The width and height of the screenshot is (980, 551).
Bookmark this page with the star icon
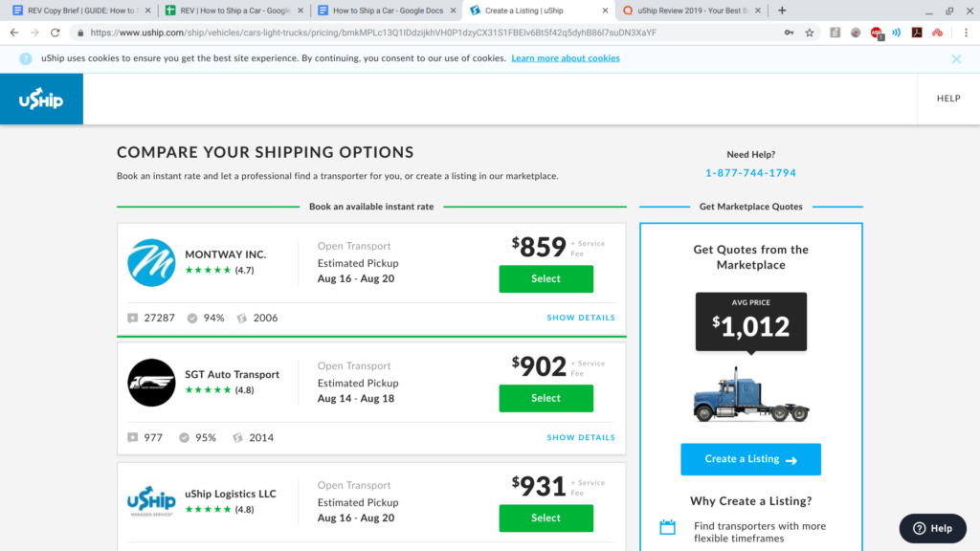click(x=809, y=32)
